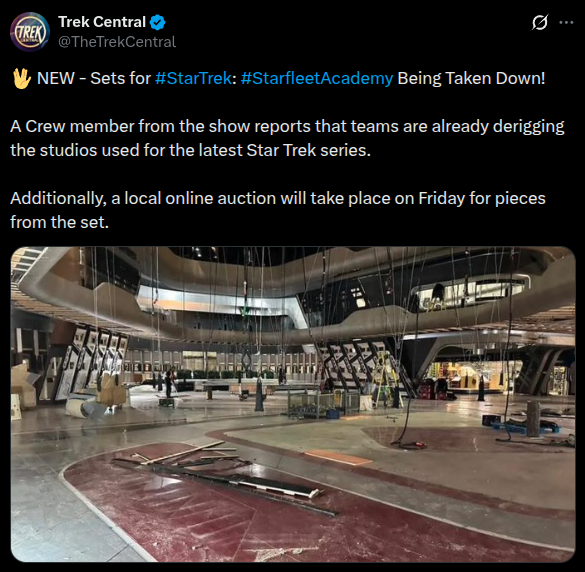Select the "A Crew member from the show" paragraph

point(287,138)
